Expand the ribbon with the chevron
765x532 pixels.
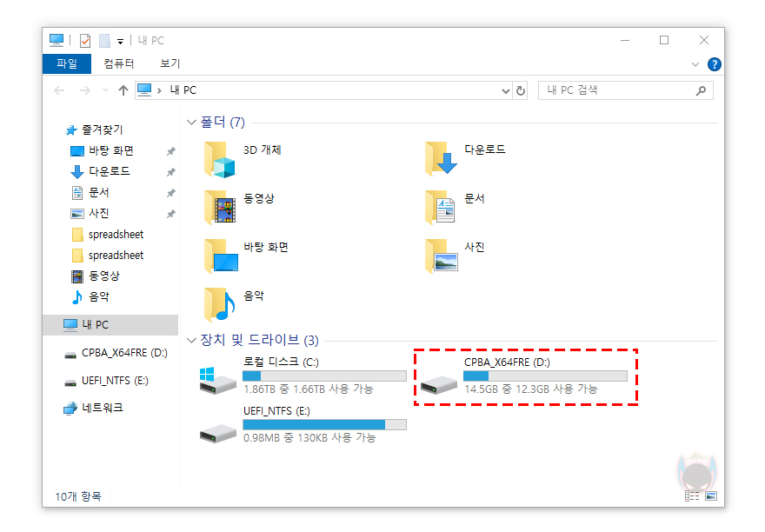695,64
